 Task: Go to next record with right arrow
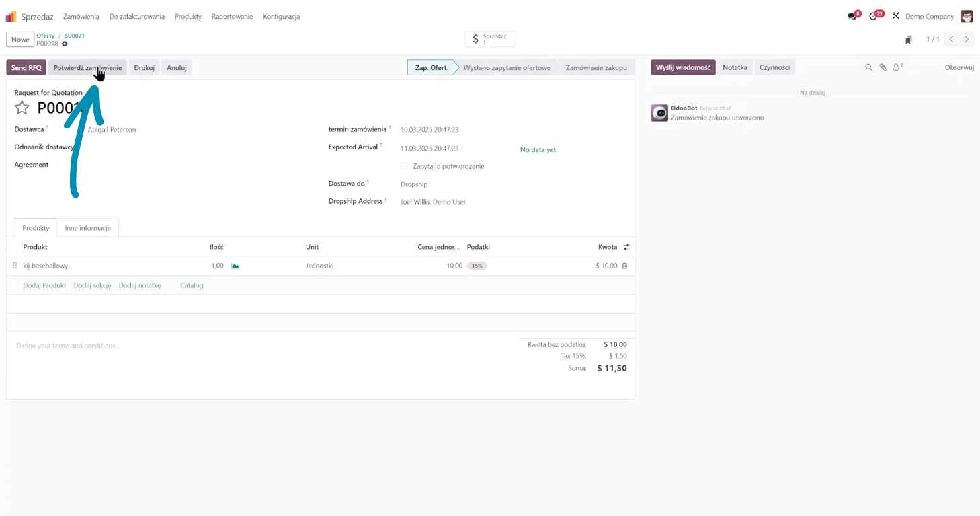[967, 40]
